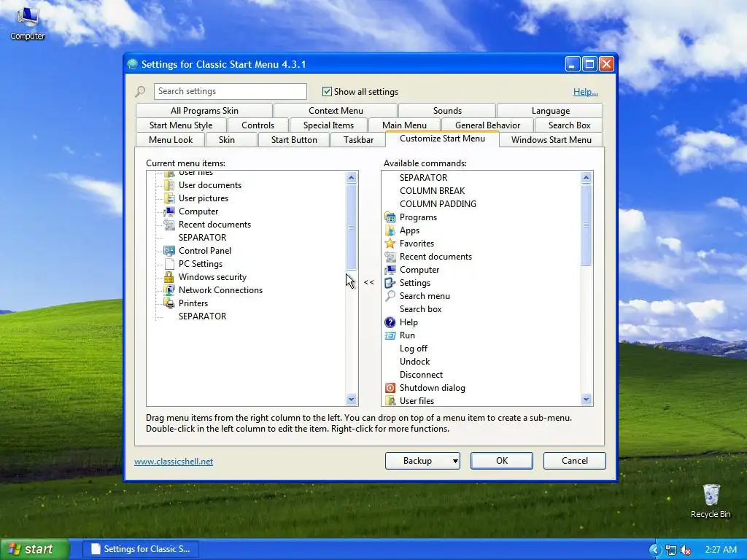Select the Start Button tab
Screen dimensions: 747x560
click(x=294, y=139)
